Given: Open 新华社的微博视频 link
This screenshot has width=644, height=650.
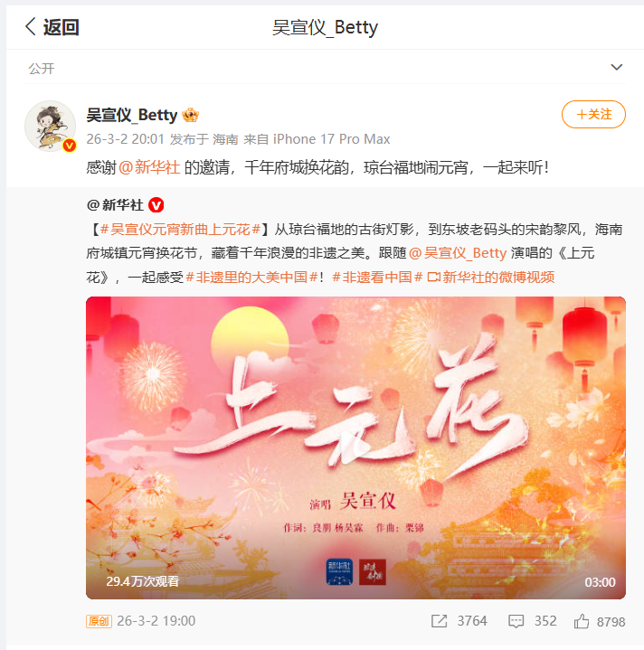Looking at the screenshot, I should click(x=490, y=277).
